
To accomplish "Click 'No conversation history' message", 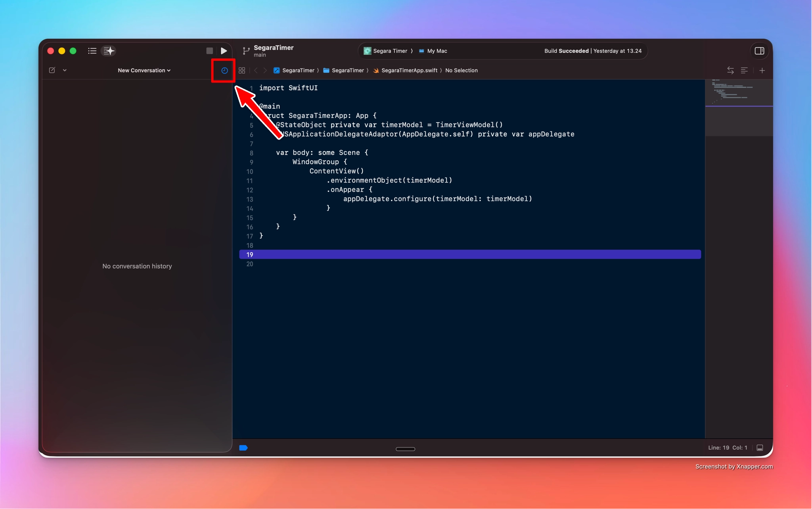I will click(x=137, y=266).
